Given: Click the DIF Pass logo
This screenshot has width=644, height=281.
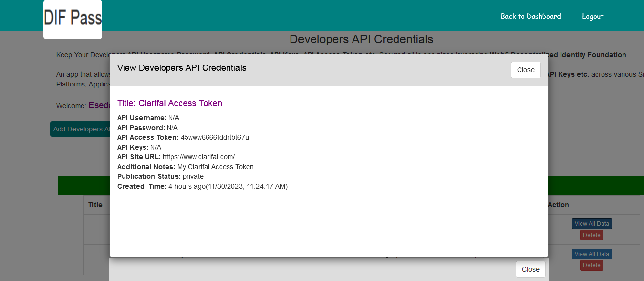Looking at the screenshot, I should [73, 20].
